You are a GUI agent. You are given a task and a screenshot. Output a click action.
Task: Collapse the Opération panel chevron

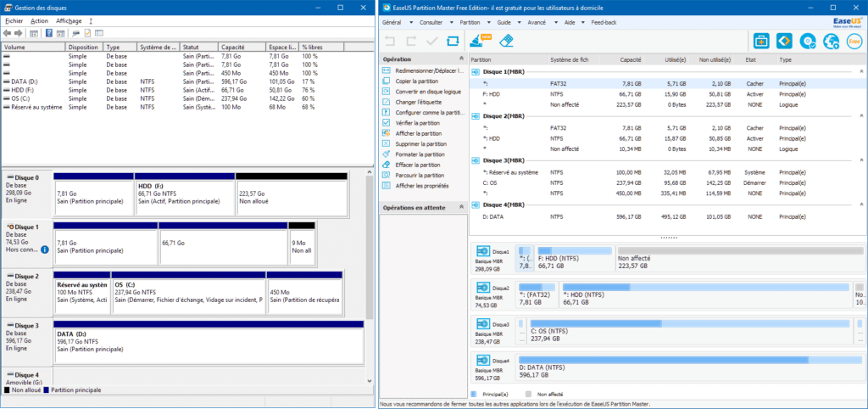(461, 59)
